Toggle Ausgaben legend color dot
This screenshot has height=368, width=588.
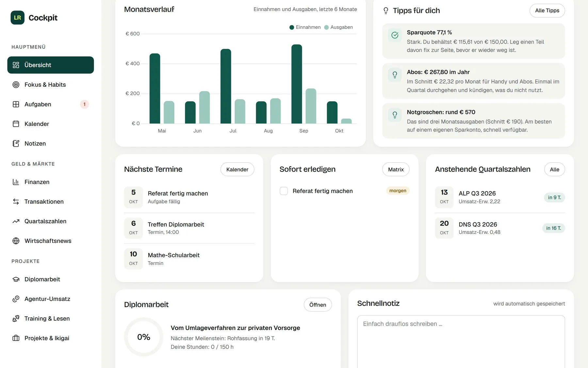point(326,27)
